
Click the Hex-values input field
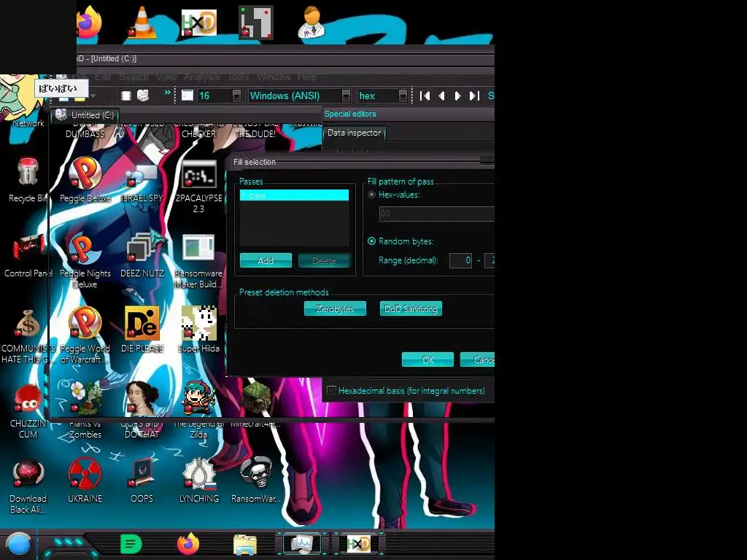[x=436, y=214]
